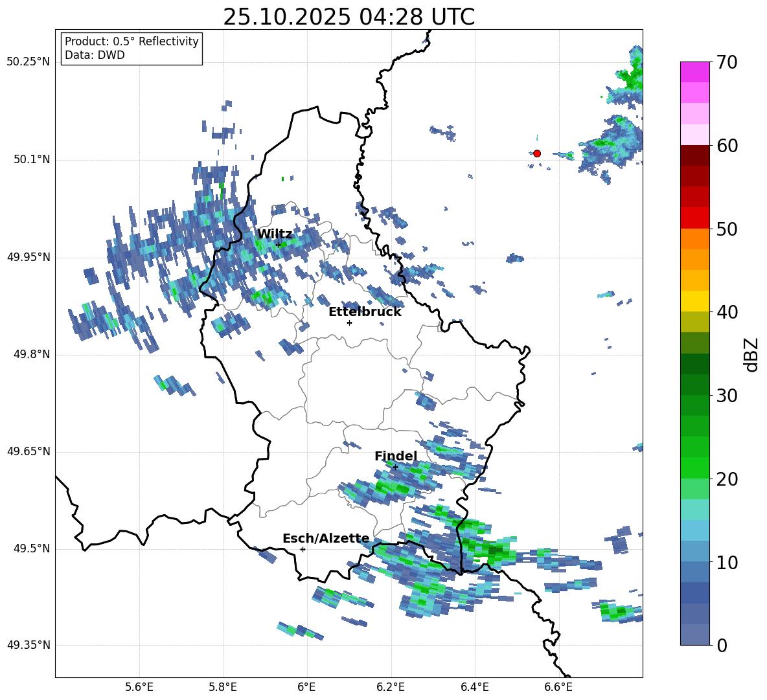Click the colorbar tick label 0
Screen dimensions: 767x700
(722, 646)
